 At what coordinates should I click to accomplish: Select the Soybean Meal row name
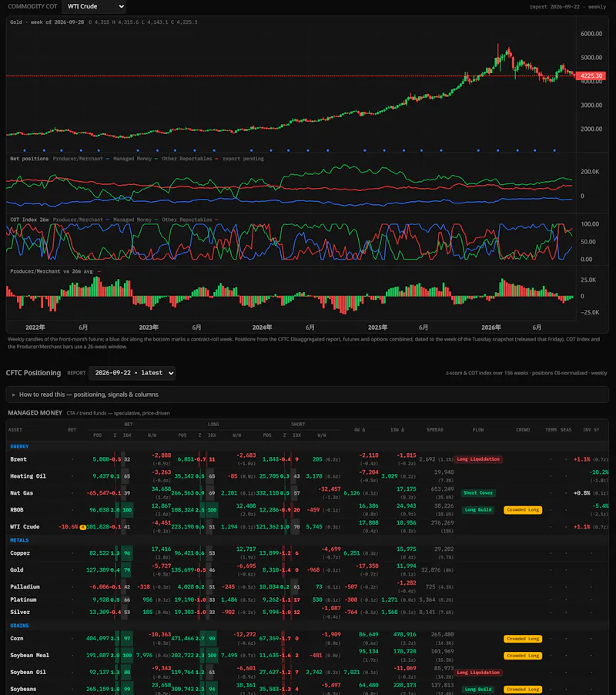30,655
